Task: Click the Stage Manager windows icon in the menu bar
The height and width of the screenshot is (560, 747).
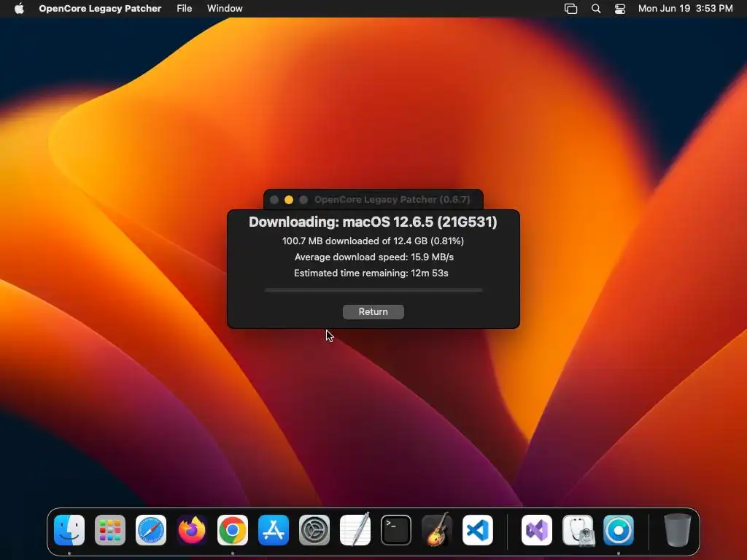Action: (570, 9)
